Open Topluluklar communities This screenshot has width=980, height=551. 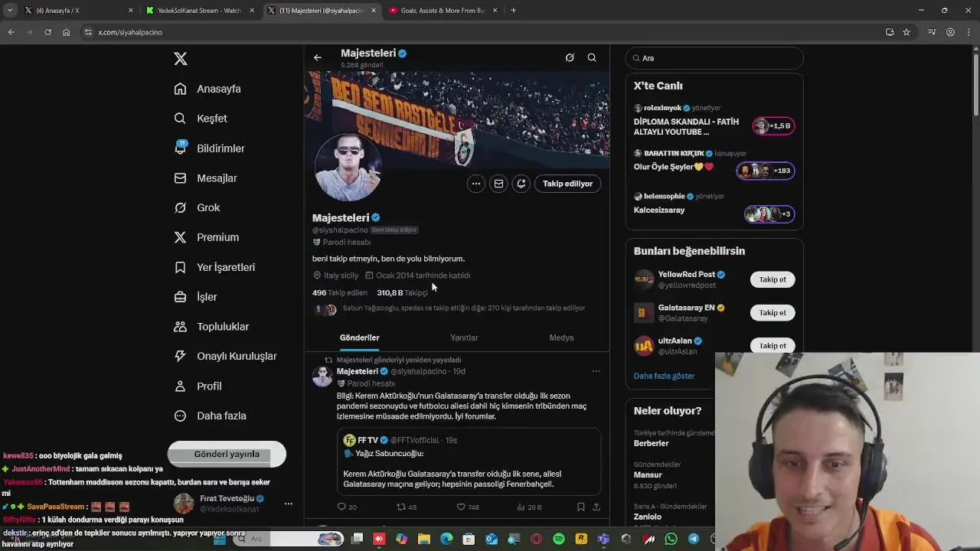tap(211, 327)
